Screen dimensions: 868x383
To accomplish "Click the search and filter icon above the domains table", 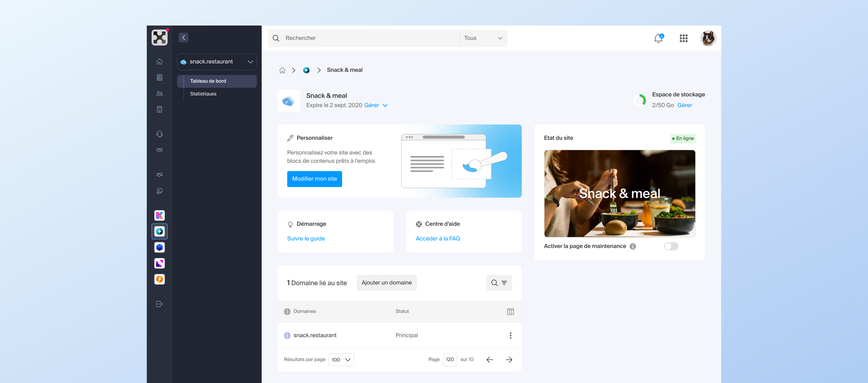I will tap(499, 283).
